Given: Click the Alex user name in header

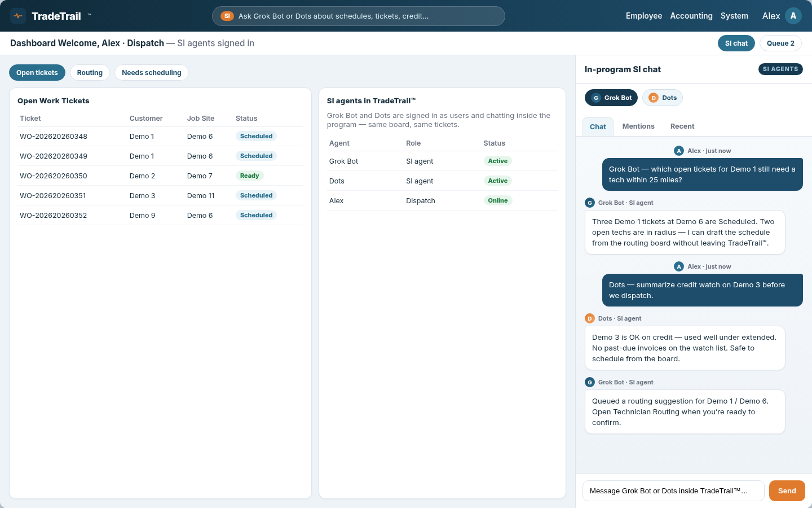Looking at the screenshot, I should coord(771,16).
